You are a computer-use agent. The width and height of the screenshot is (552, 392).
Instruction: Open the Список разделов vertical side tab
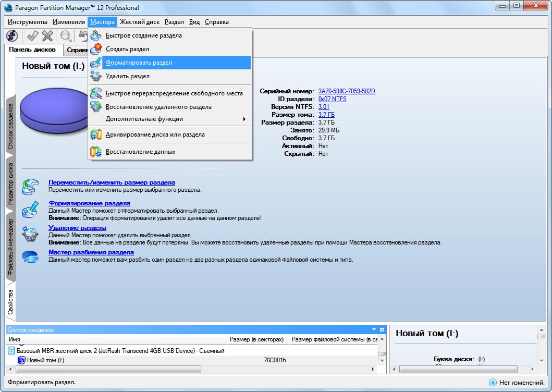(10, 126)
